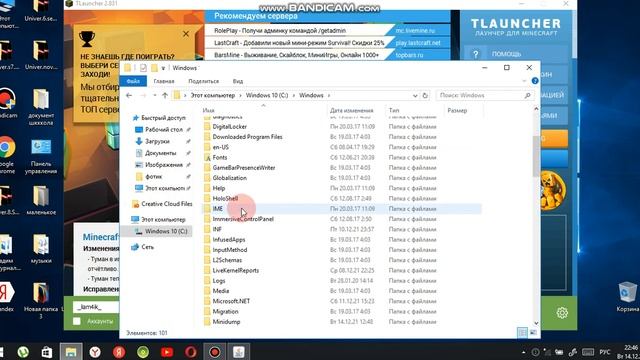Show hidden system tray icons
Screen dimensions: 640x360
pyautogui.click(x=523, y=352)
